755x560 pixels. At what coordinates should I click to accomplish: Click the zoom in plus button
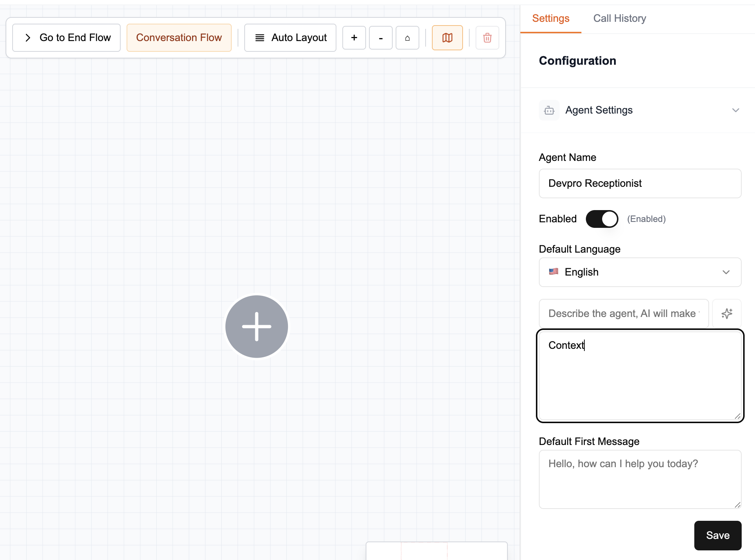[x=354, y=38]
